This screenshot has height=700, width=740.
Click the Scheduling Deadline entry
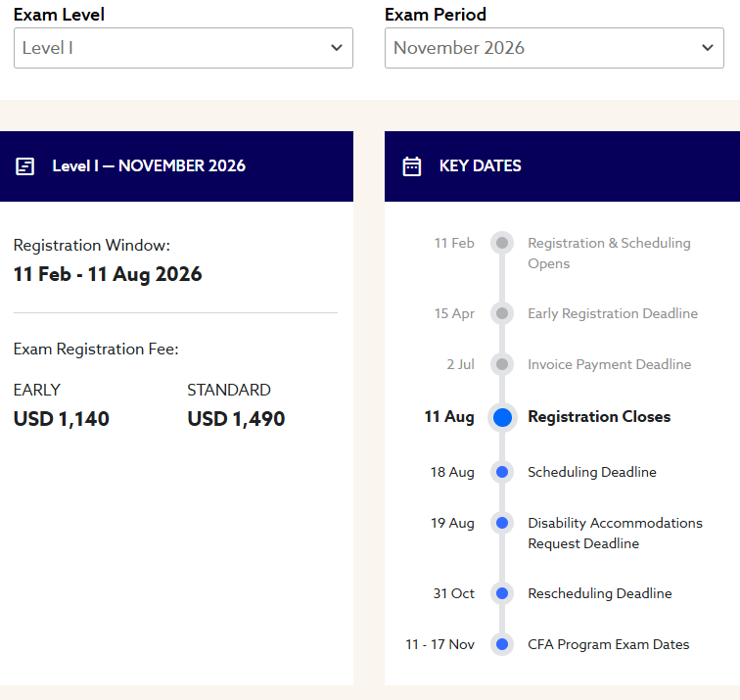[x=592, y=472]
